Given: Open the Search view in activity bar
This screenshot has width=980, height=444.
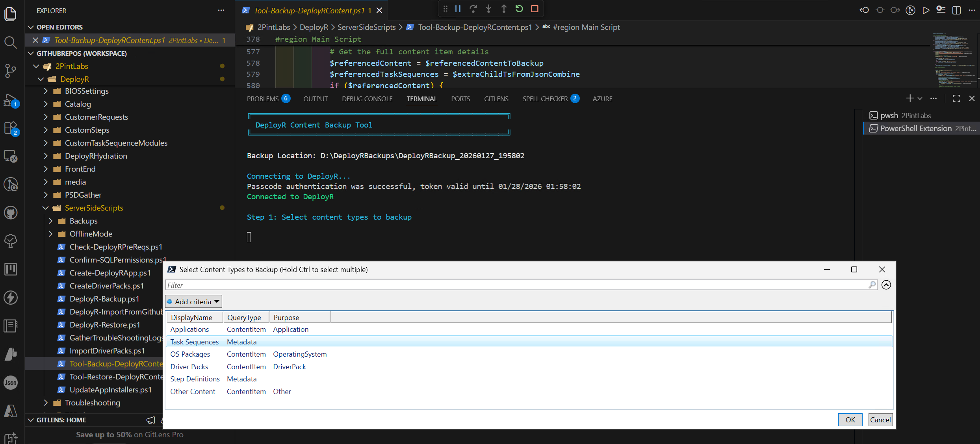Looking at the screenshot, I should [11, 42].
